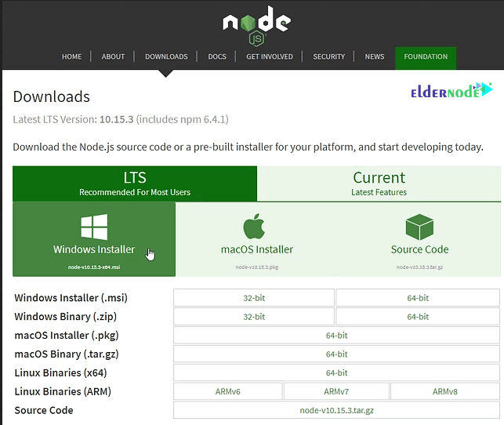The height and width of the screenshot is (425, 504).
Task: Download ARMv7 Linux Binaries
Action: [x=336, y=391]
